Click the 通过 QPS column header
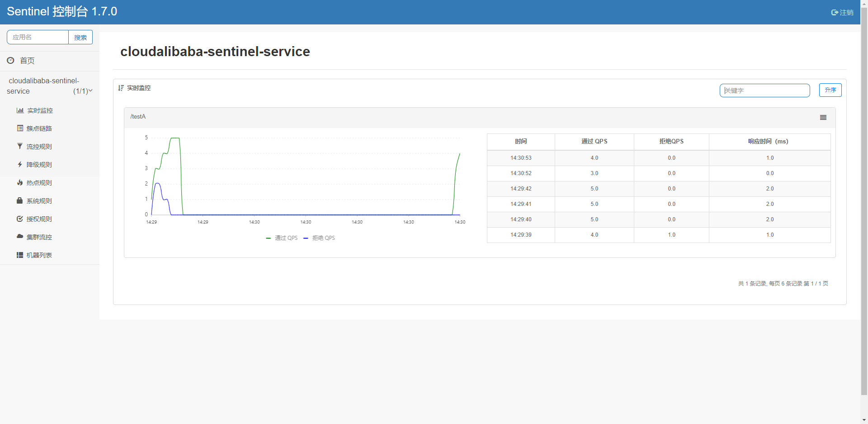The image size is (868, 424). [594, 142]
